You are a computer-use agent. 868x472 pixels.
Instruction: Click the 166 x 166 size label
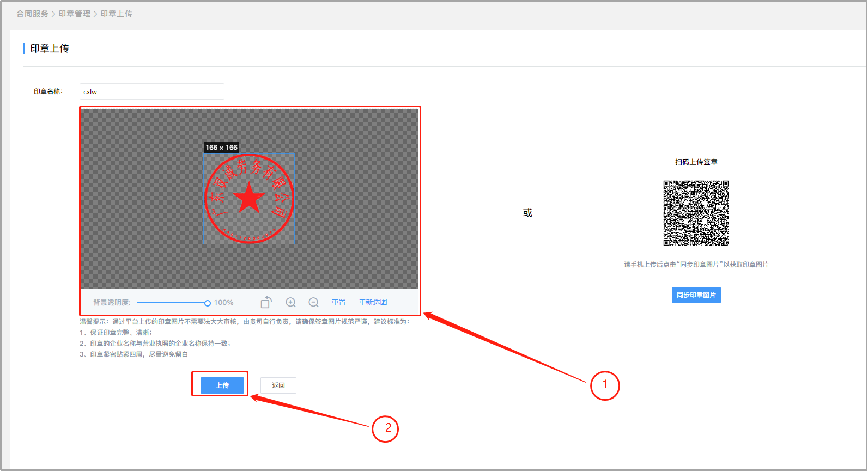point(221,148)
